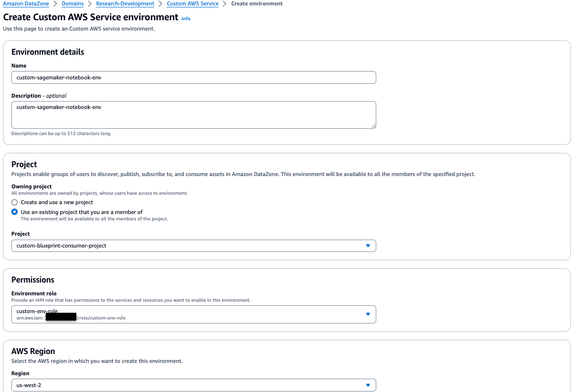Click the 'Owning project' label
The image size is (574, 392).
(32, 186)
